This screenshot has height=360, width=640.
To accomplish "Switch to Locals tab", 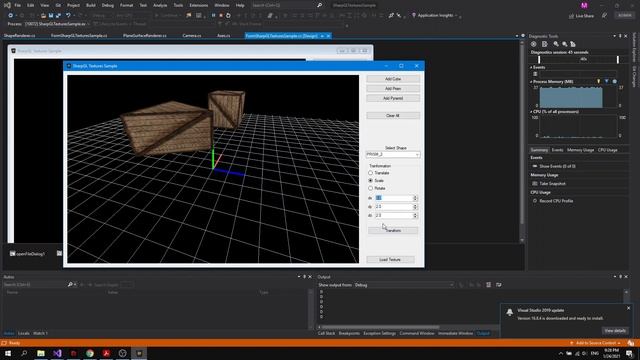I will pyautogui.click(x=24, y=333).
